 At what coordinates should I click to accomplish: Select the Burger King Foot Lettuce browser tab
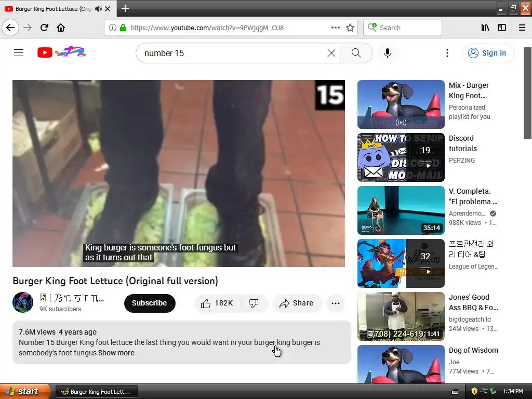(52, 9)
